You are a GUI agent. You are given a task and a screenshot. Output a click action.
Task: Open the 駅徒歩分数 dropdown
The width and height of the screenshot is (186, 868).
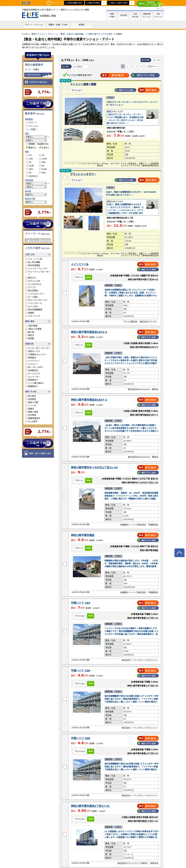pos(36,202)
